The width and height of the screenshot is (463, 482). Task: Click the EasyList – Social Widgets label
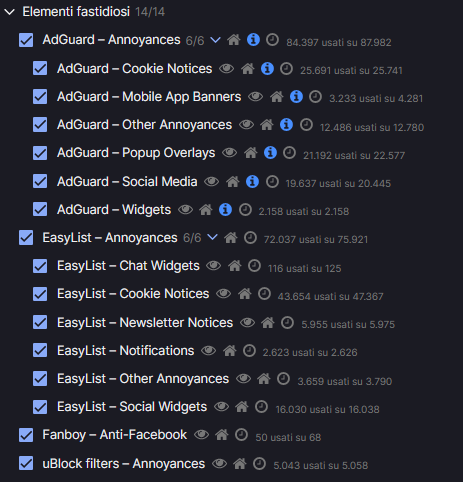[x=132, y=407]
